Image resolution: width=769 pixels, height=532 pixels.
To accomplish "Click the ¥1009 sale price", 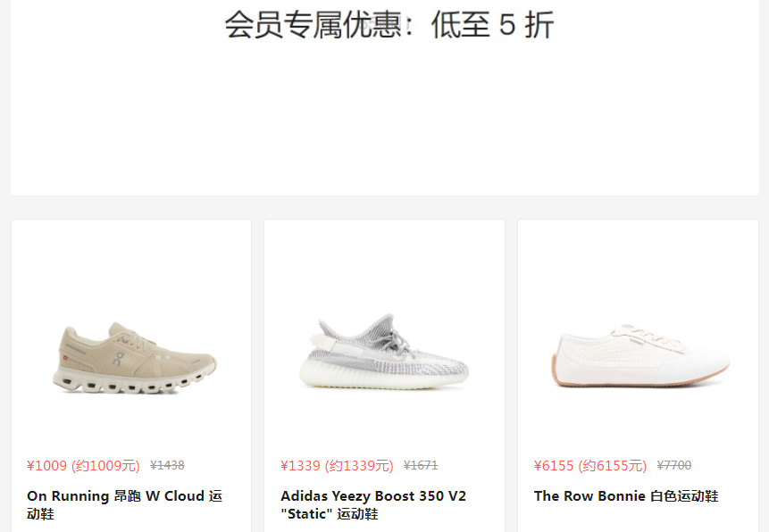I will [47, 465].
